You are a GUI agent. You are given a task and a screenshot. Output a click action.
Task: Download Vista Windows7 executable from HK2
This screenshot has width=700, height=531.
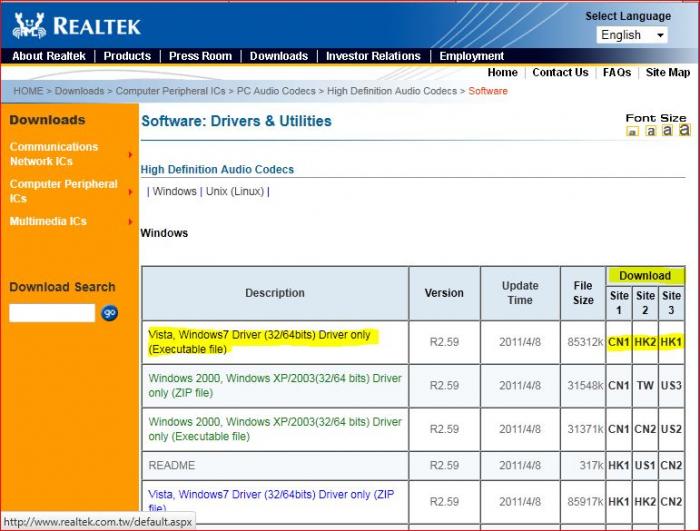pos(645,342)
